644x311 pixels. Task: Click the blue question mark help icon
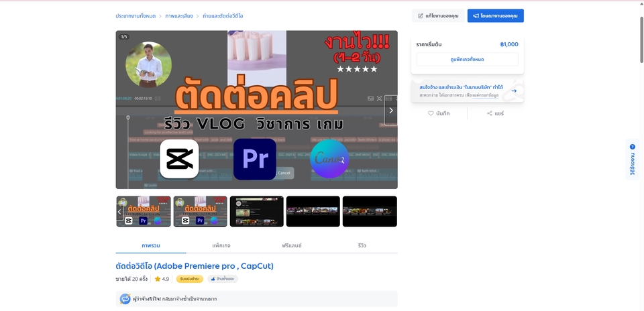[x=632, y=147]
